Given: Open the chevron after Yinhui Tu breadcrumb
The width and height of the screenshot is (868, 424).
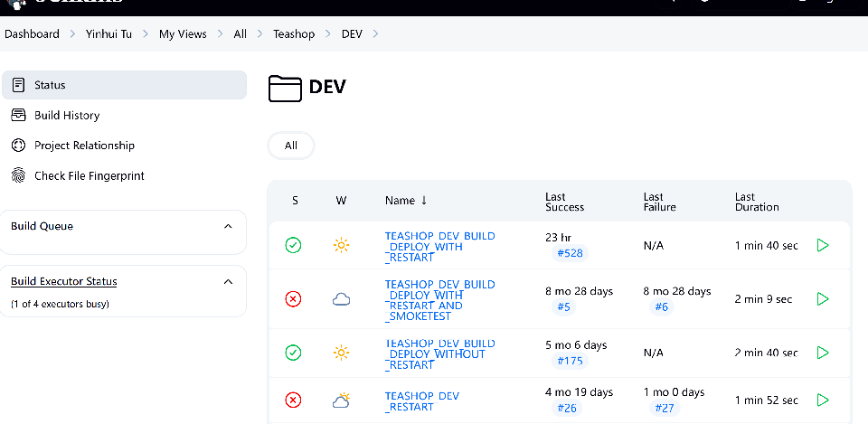Looking at the screenshot, I should coord(146,33).
